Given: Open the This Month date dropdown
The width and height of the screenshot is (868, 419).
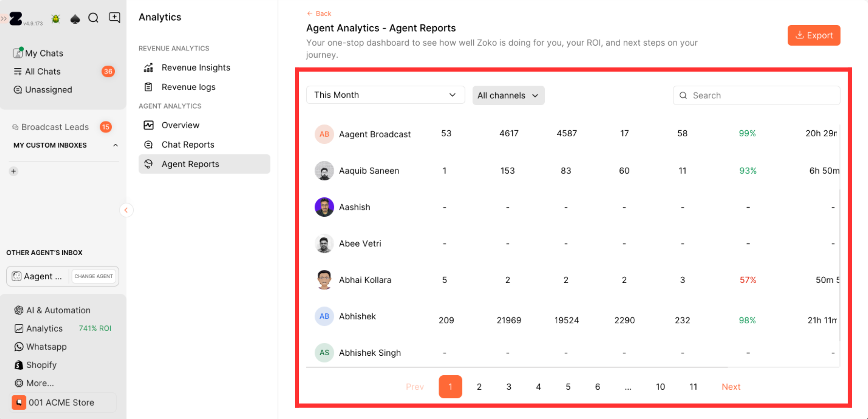Looking at the screenshot, I should 385,95.
